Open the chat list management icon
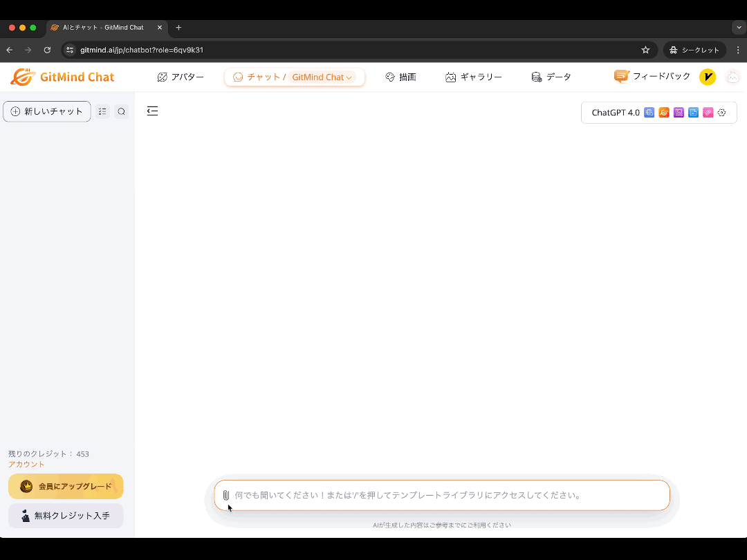 tap(102, 111)
